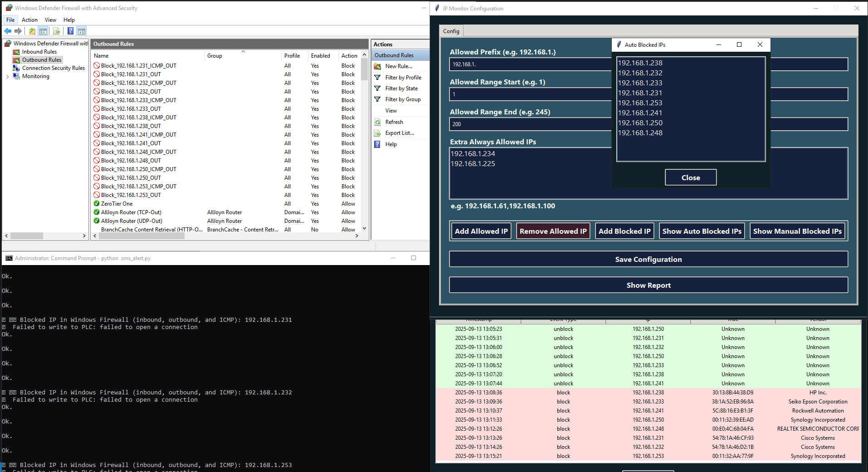Open the Action menu
Screen dimensions: 868x472
[x=29, y=20]
